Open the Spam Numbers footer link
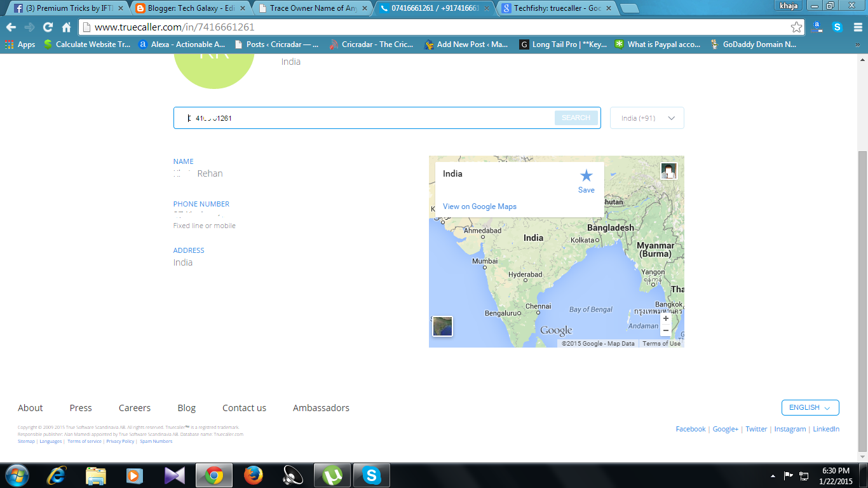Screen dimensions: 868x488 click(x=156, y=441)
